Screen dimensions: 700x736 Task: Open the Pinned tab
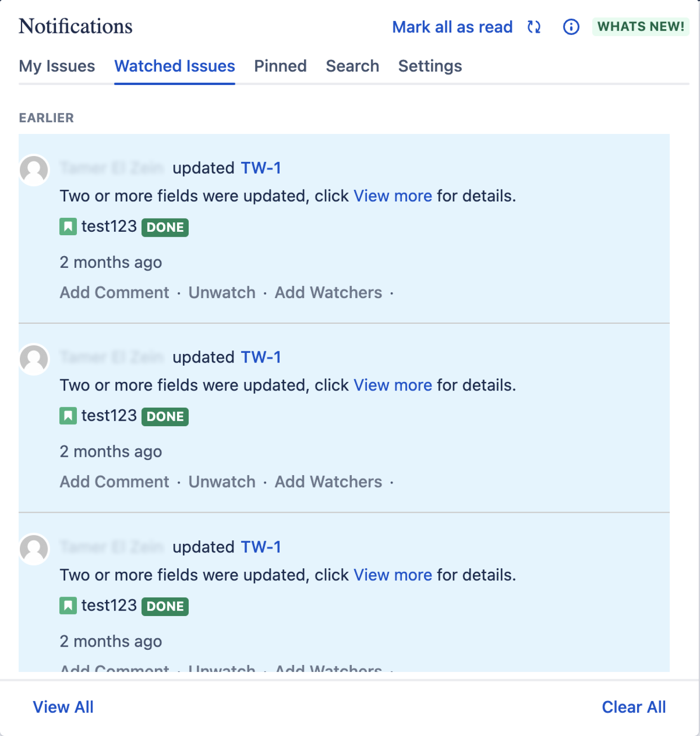[x=280, y=66]
